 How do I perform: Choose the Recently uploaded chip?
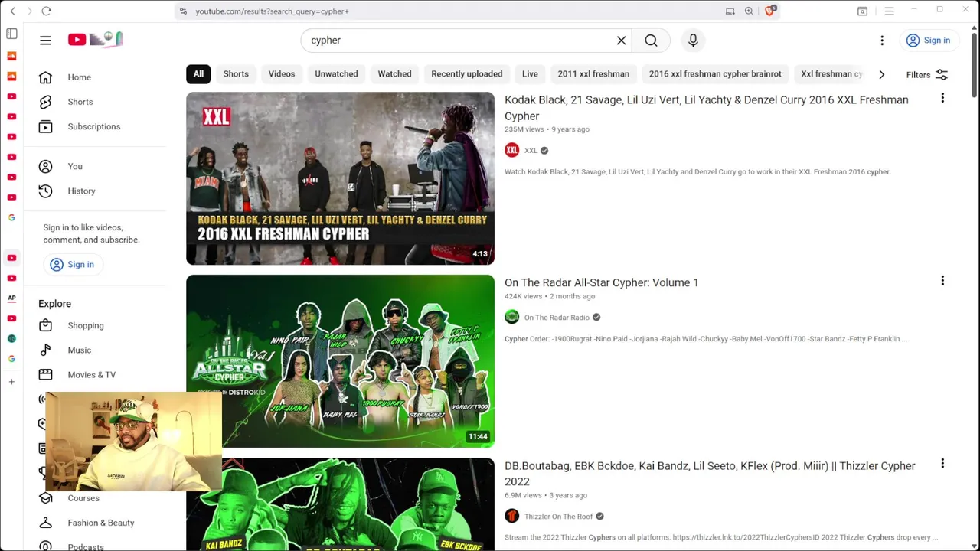tap(466, 73)
